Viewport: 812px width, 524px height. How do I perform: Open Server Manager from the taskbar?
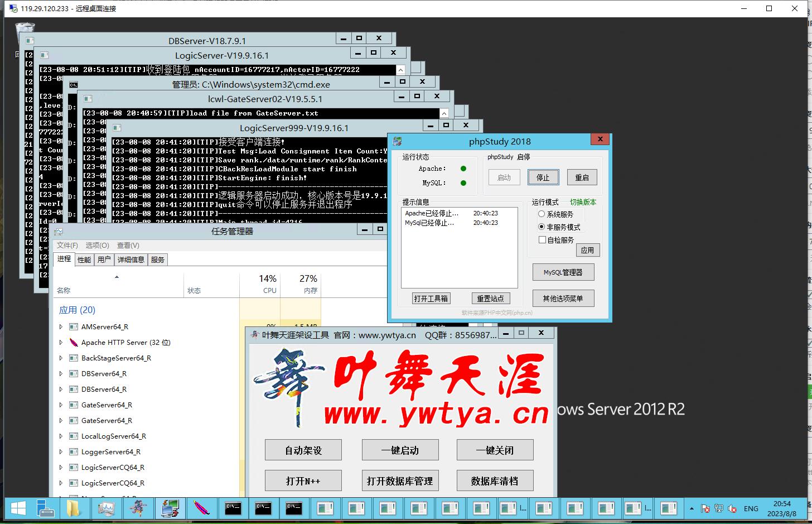(45, 508)
